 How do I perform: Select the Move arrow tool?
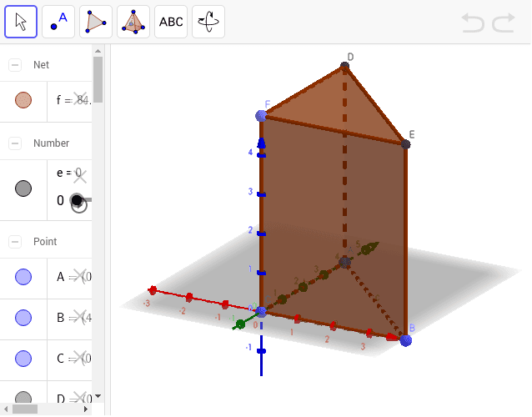21,23
